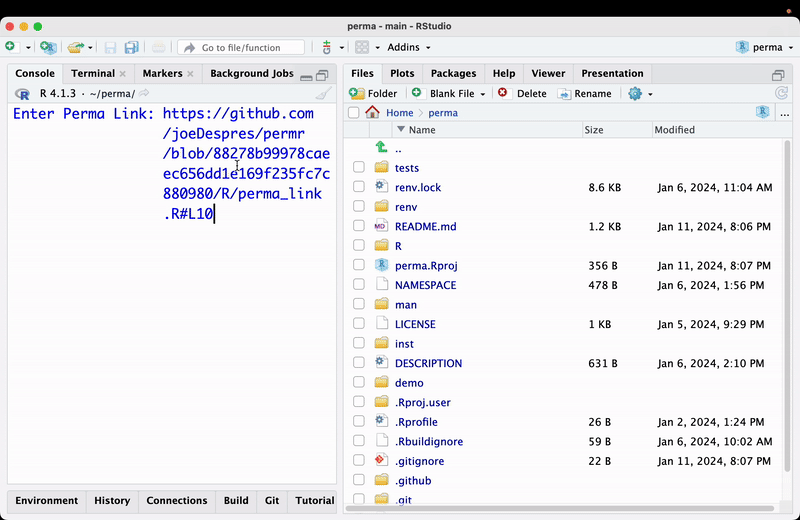Click the Create a Project icon

(48, 47)
